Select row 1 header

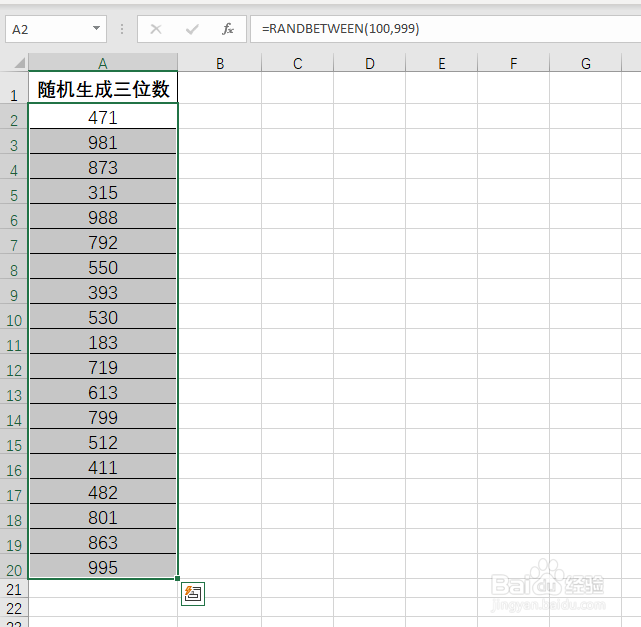14,87
